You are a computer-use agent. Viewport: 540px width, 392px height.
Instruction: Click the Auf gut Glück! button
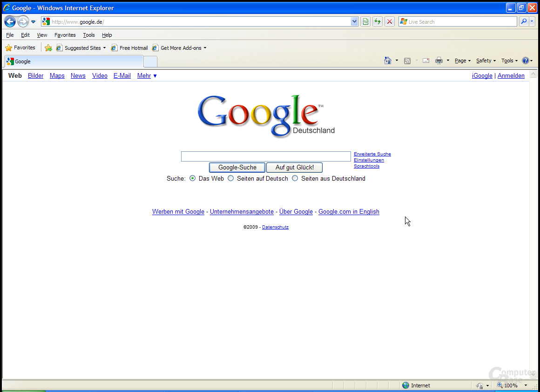click(x=295, y=168)
